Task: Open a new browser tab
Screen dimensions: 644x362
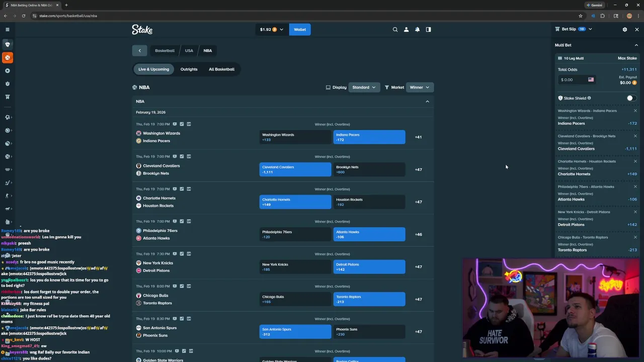Action: (x=66, y=5)
